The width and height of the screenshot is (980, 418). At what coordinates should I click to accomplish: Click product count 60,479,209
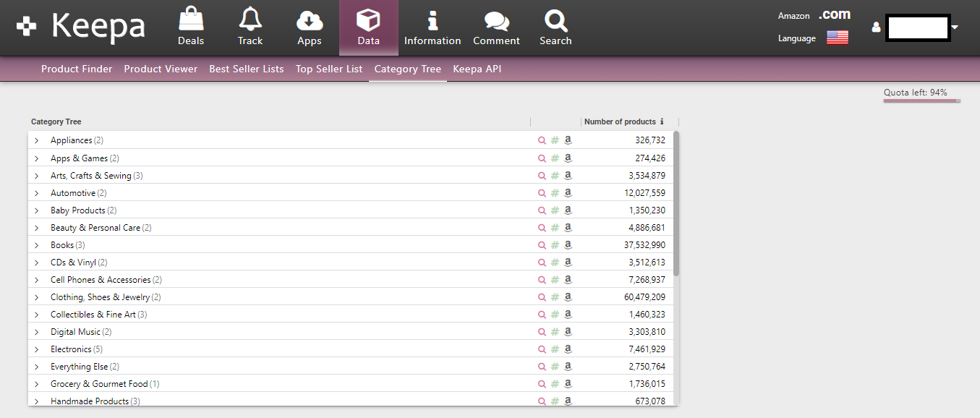coord(644,297)
